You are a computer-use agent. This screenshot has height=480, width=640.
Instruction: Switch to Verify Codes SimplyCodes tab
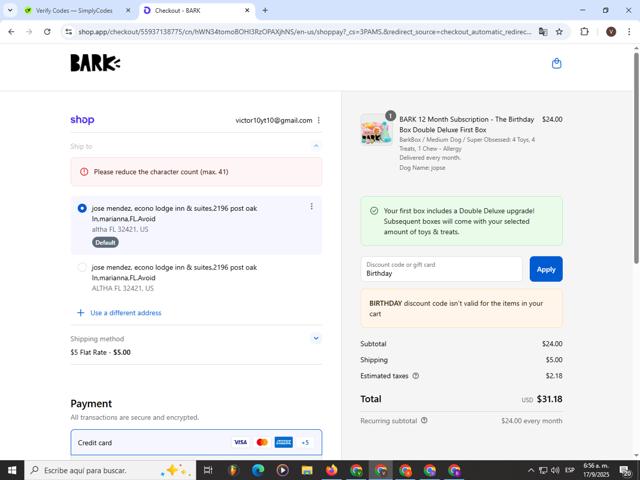[74, 11]
